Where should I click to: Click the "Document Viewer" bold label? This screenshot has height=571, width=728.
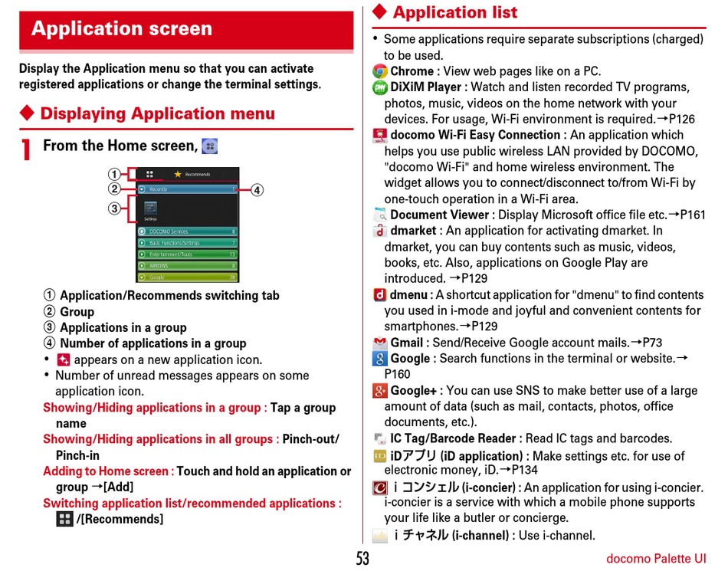coord(440,215)
